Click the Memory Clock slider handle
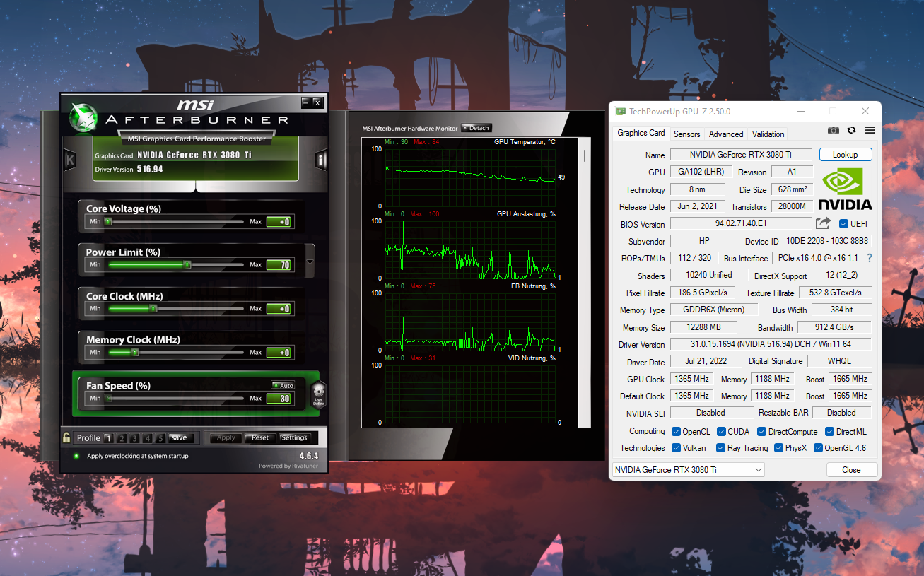The height and width of the screenshot is (576, 924). pos(135,353)
